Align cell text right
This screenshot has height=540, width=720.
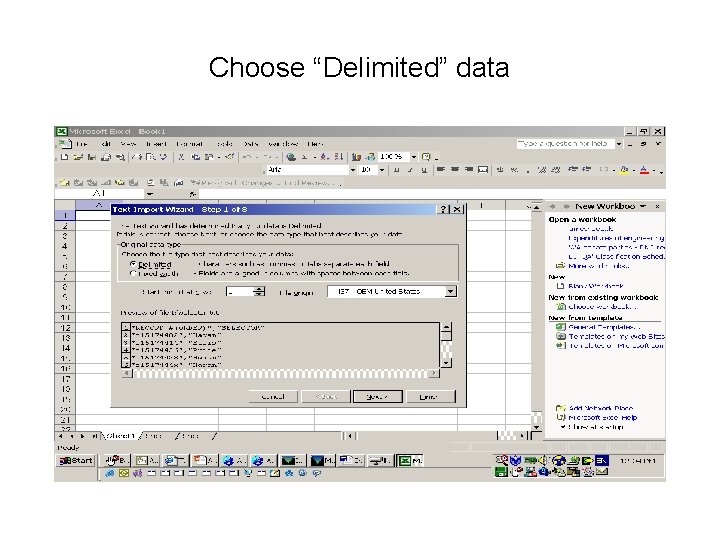coord(469,170)
